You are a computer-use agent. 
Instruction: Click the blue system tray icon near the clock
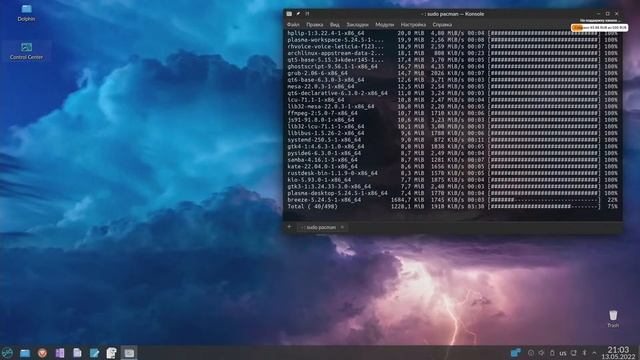tap(516, 353)
